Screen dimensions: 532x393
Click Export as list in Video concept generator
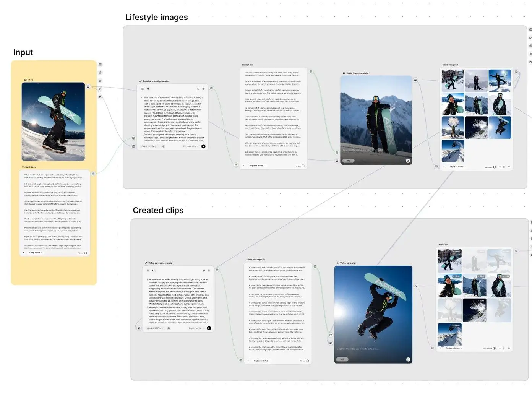[196, 328]
